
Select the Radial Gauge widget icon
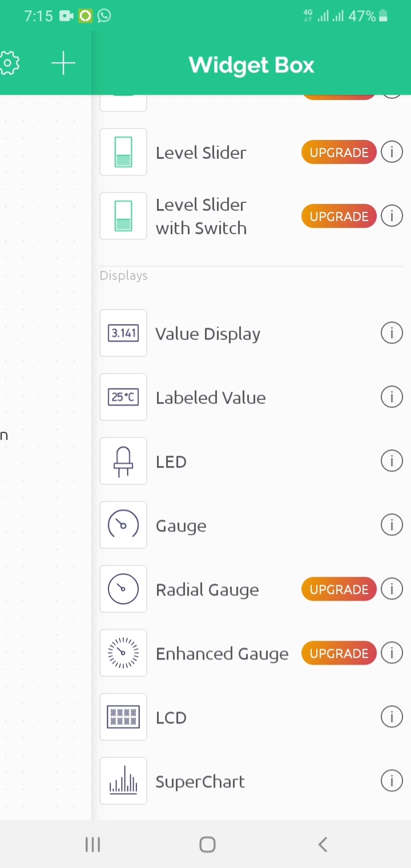pos(123,589)
